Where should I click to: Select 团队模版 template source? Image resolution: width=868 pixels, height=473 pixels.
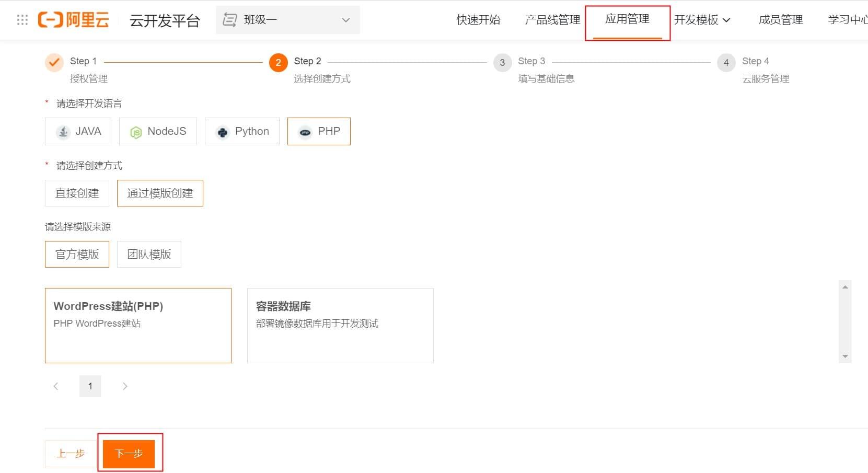point(149,254)
